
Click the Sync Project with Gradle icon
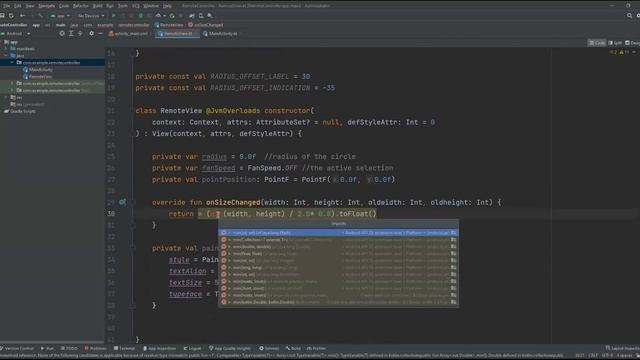coord(192,16)
